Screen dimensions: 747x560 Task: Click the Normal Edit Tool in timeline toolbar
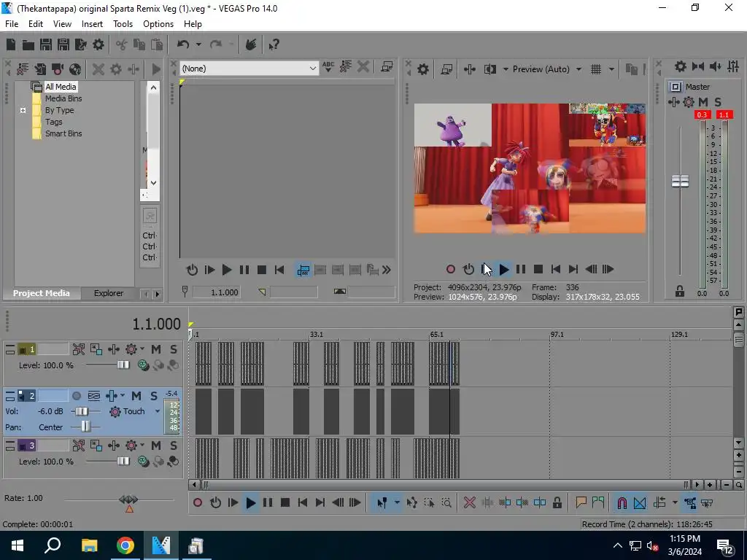click(x=382, y=503)
